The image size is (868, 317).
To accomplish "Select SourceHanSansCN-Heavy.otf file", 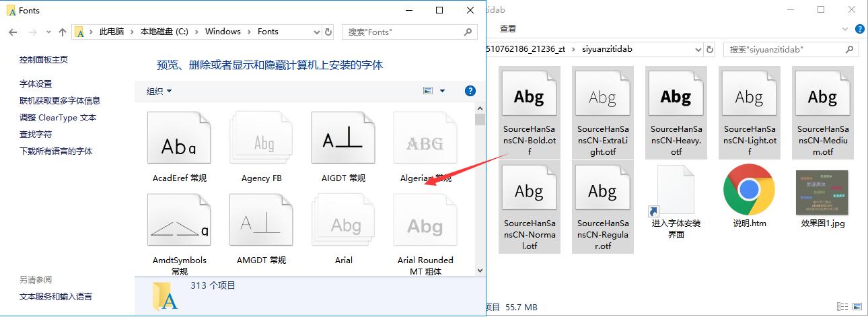I will pyautogui.click(x=676, y=98).
